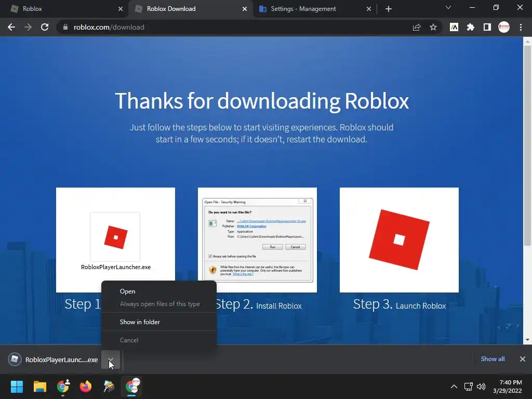
Task: Open the first Chrome taskbar icon
Action: [x=63, y=387]
